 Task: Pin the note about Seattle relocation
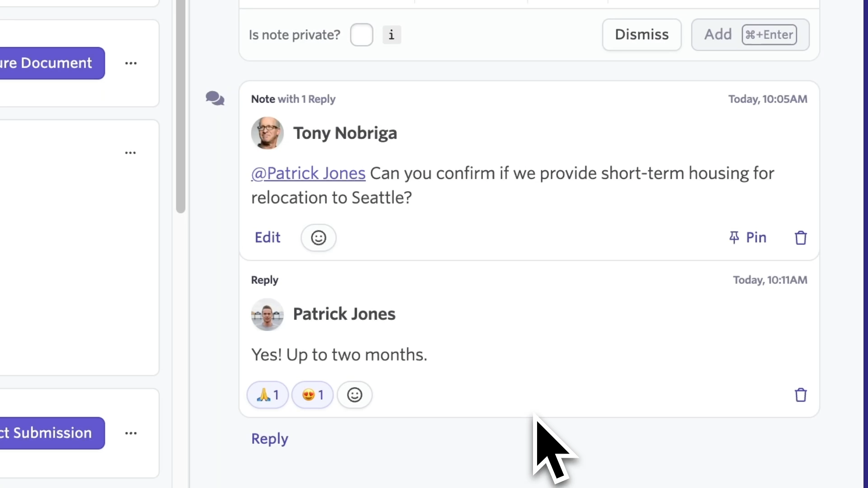748,238
